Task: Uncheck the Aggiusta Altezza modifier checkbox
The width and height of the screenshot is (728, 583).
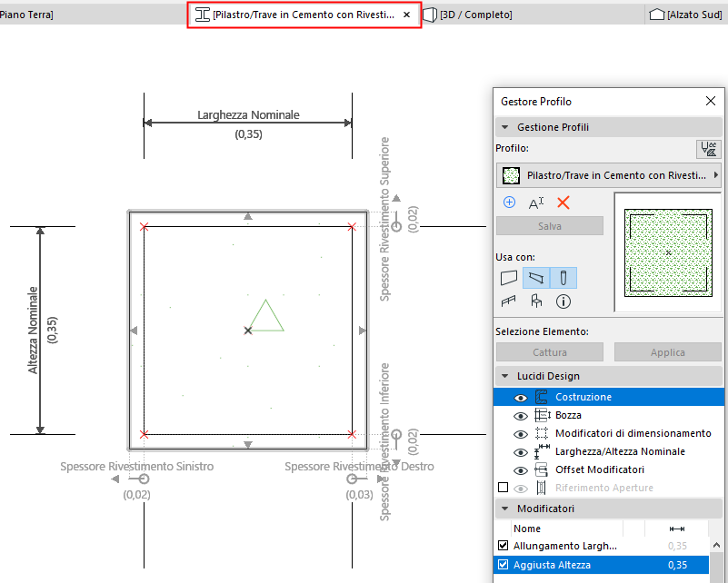Action: [x=504, y=565]
